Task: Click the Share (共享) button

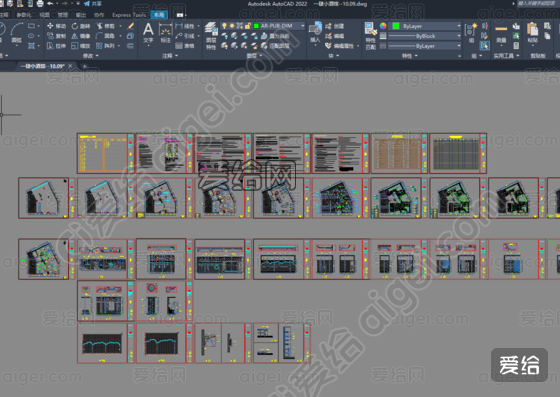Action: pyautogui.click(x=93, y=4)
